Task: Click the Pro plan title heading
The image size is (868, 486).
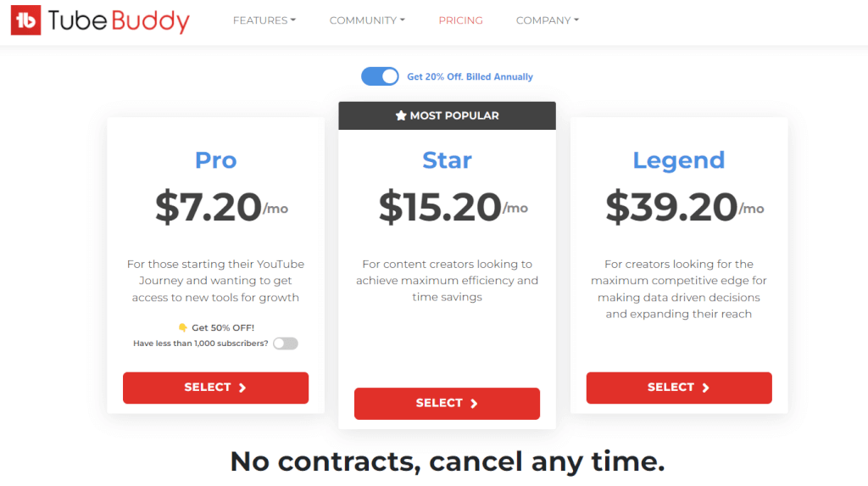Action: tap(216, 160)
